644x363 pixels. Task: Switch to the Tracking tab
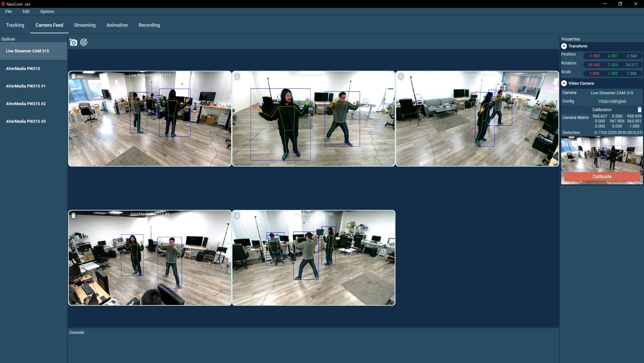[15, 25]
